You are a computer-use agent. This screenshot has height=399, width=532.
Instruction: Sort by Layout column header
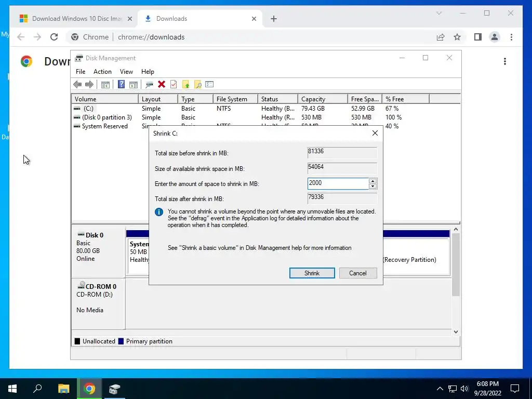coord(158,99)
